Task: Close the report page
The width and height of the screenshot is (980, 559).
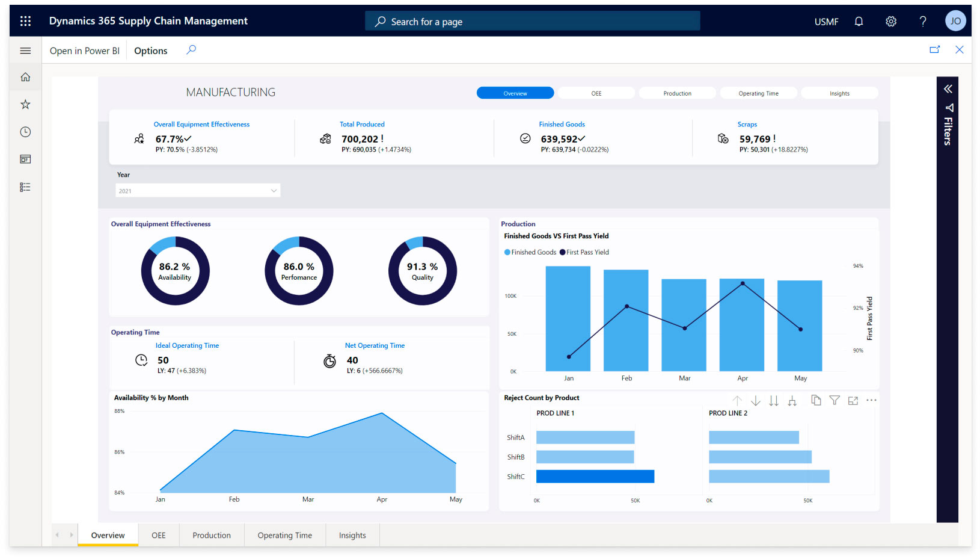Action: [x=960, y=50]
